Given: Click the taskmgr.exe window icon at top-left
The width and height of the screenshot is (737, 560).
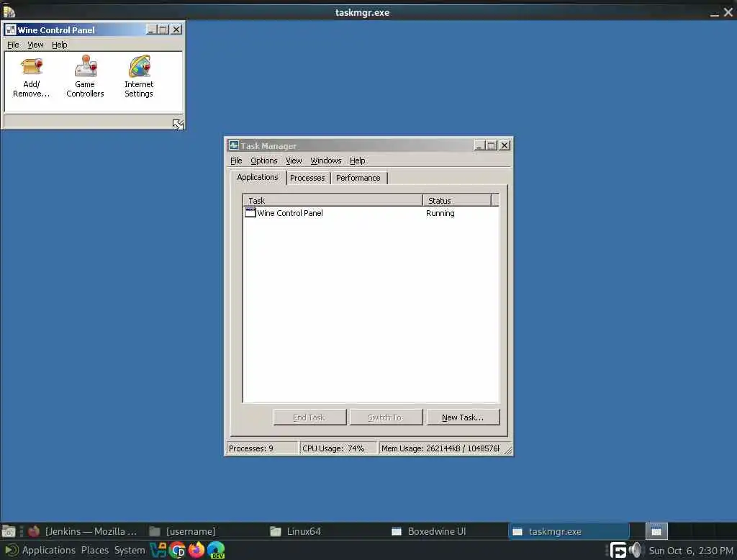Looking at the screenshot, I should coord(9,12).
